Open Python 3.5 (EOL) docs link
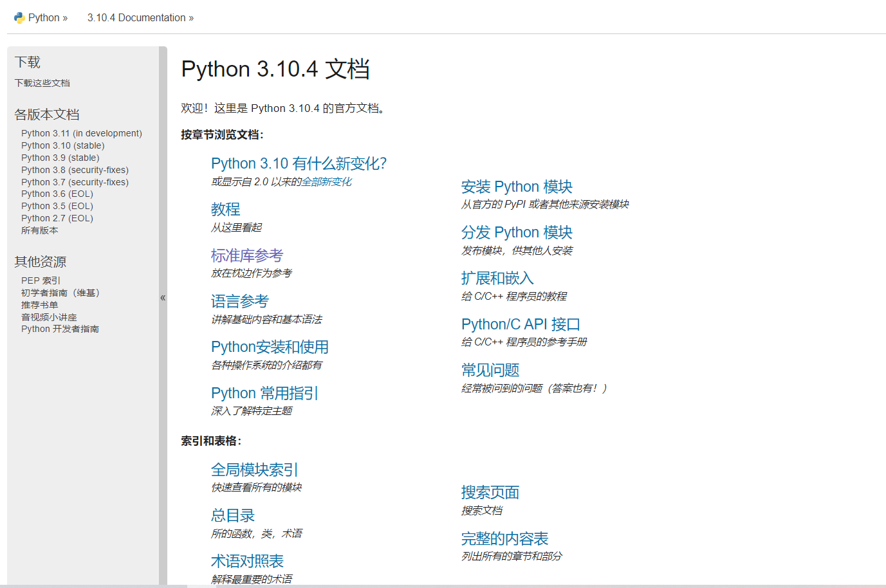This screenshot has width=886, height=588. click(57, 206)
